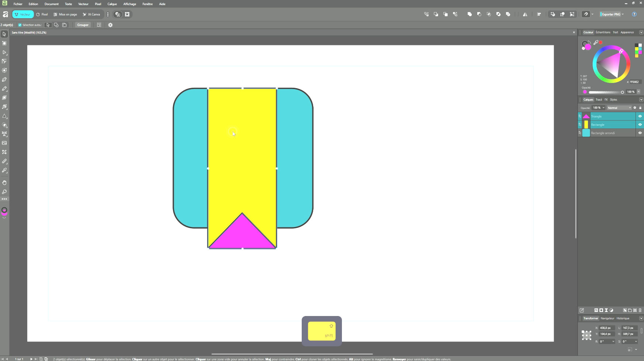
Task: Click the flip horizontal icon in top toolbar
Action: click(525, 14)
